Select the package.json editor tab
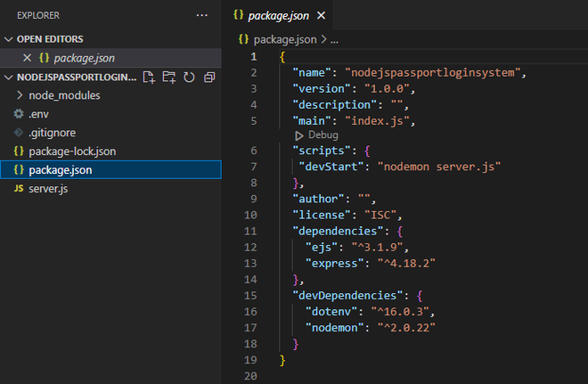The width and height of the screenshot is (588, 384). tap(277, 16)
